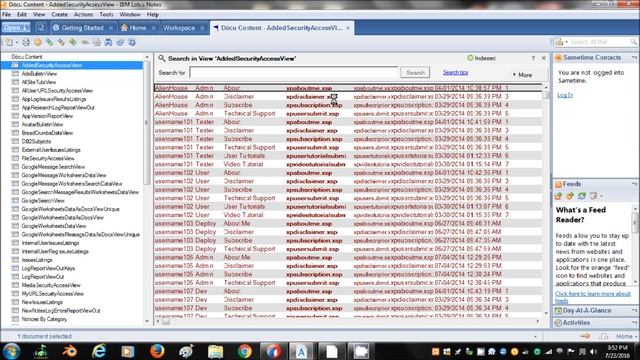The image size is (640, 360).
Task: Close the Getting Started tab
Action: (111, 28)
